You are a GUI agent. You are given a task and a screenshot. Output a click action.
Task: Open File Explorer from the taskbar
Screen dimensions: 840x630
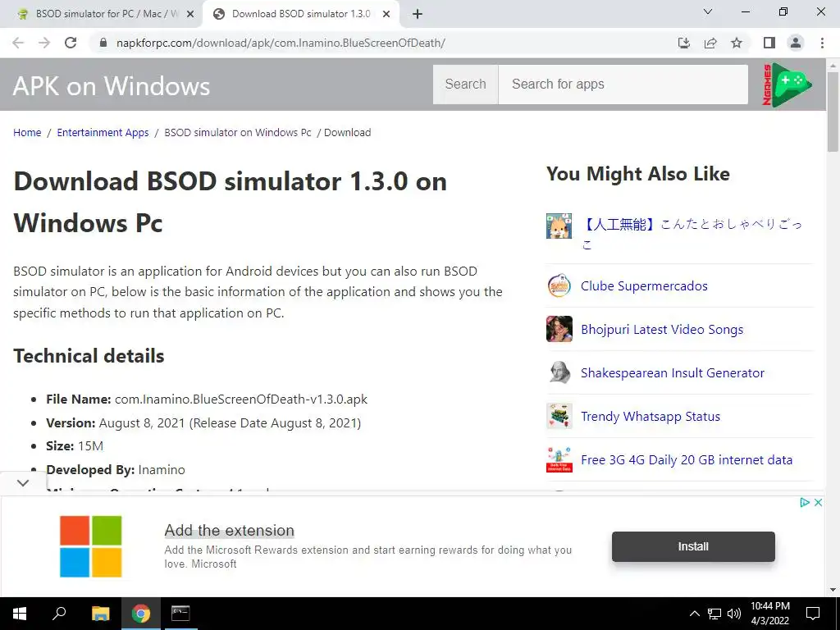(100, 614)
